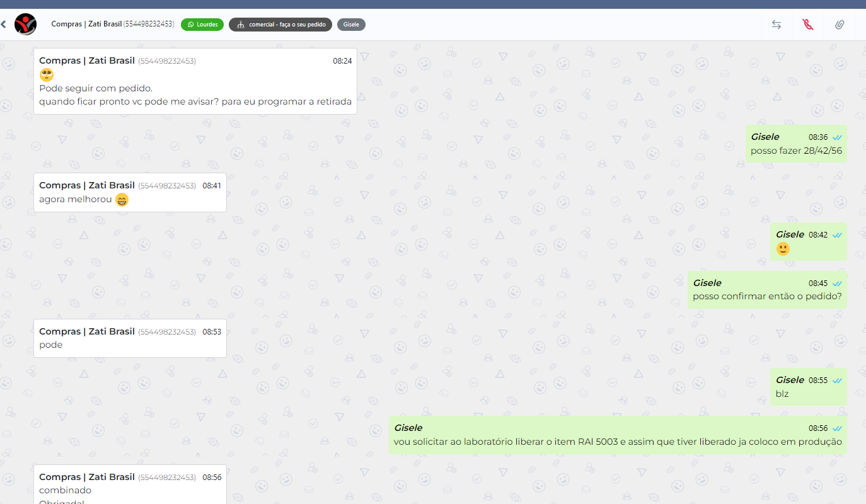Click read receipt checkmarks on the 08:45 message
This screenshot has width=866, height=504.
click(x=837, y=283)
